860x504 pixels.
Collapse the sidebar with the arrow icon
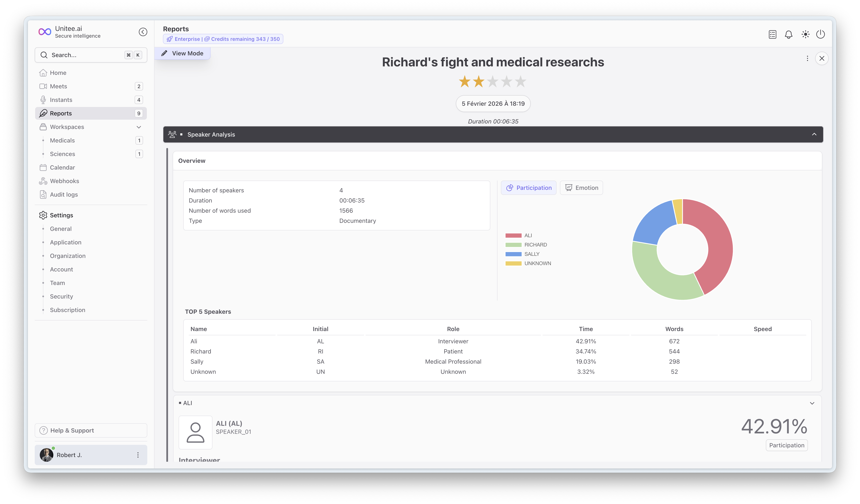[x=143, y=32]
